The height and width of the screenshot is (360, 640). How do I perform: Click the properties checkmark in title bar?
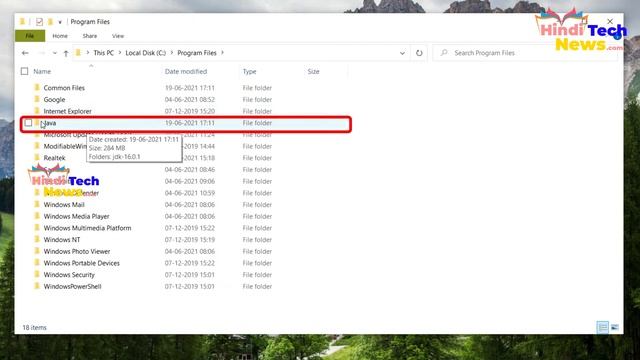click(39, 22)
